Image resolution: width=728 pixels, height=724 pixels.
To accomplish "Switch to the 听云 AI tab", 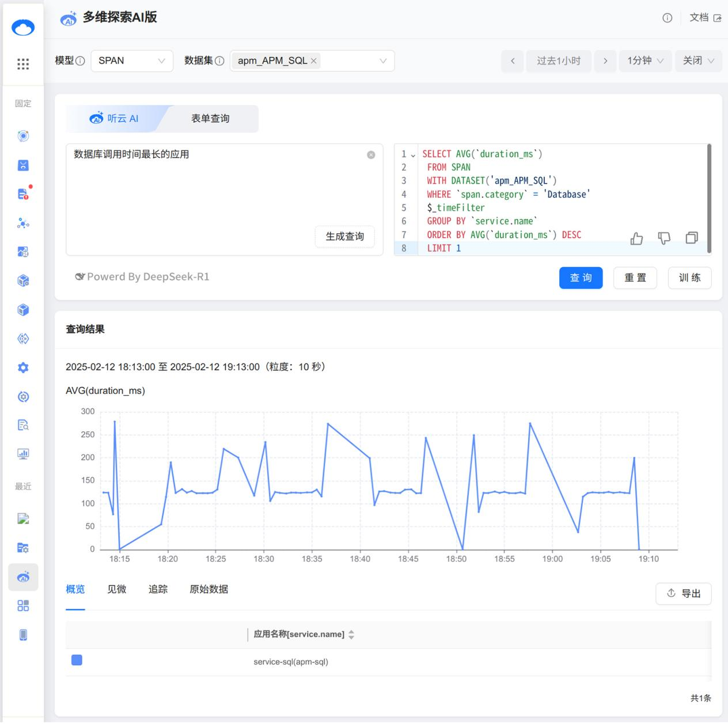I will 115,119.
